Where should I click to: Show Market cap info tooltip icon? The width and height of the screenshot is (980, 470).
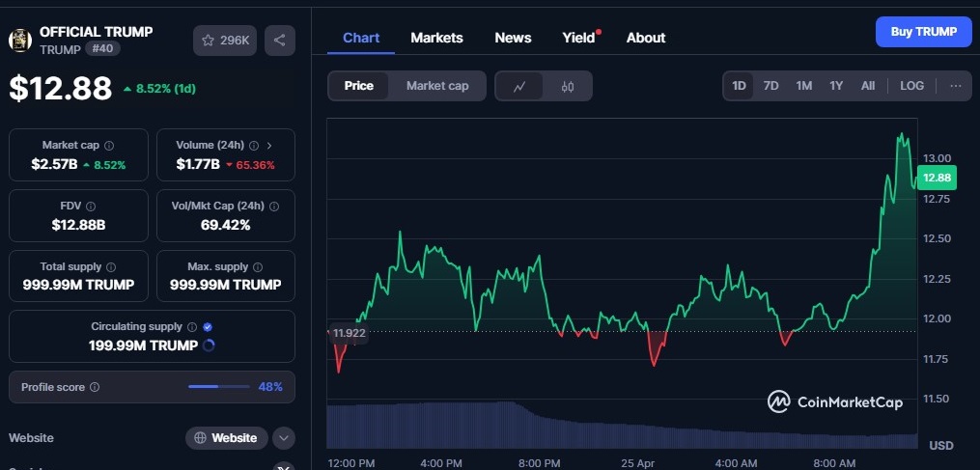coord(109,146)
